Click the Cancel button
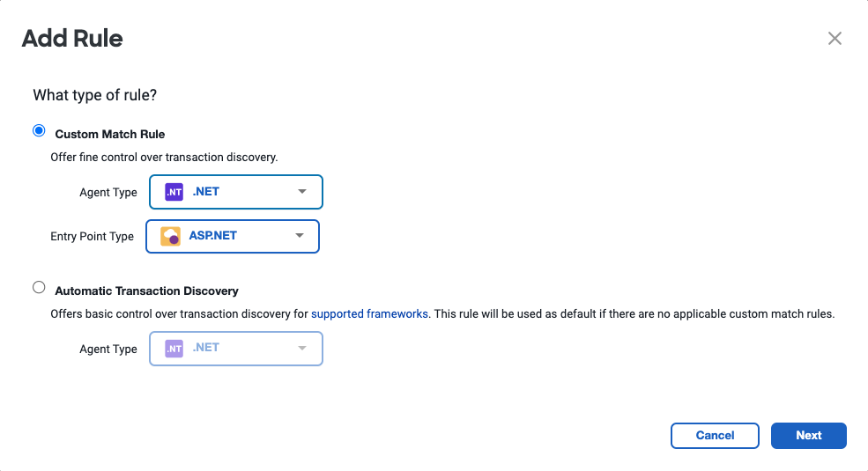The width and height of the screenshot is (868, 471). click(x=715, y=436)
